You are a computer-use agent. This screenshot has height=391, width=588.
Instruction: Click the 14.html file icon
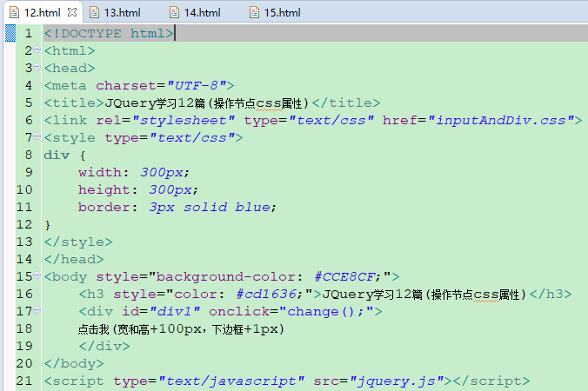coord(174,13)
